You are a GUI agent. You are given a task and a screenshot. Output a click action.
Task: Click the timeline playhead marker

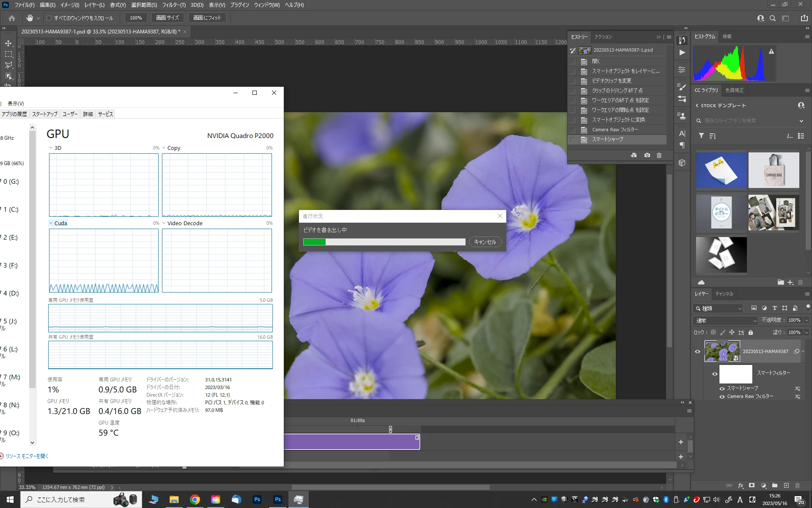coord(390,429)
